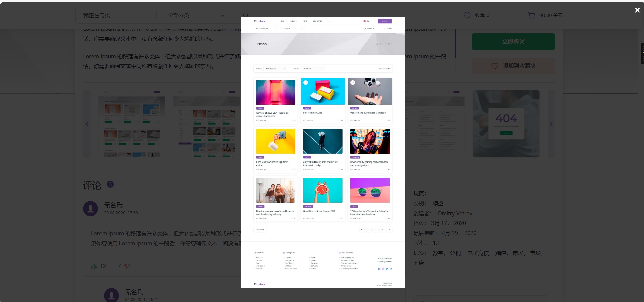The width and height of the screenshot is (644, 302).
Task: Open favorites via the heart icon in header
Action: (467, 15)
